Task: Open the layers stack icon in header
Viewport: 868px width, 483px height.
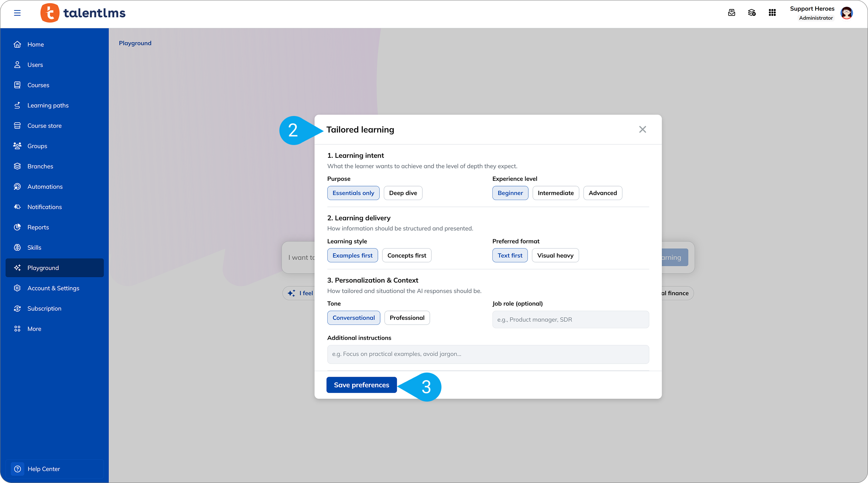Action: tap(752, 13)
